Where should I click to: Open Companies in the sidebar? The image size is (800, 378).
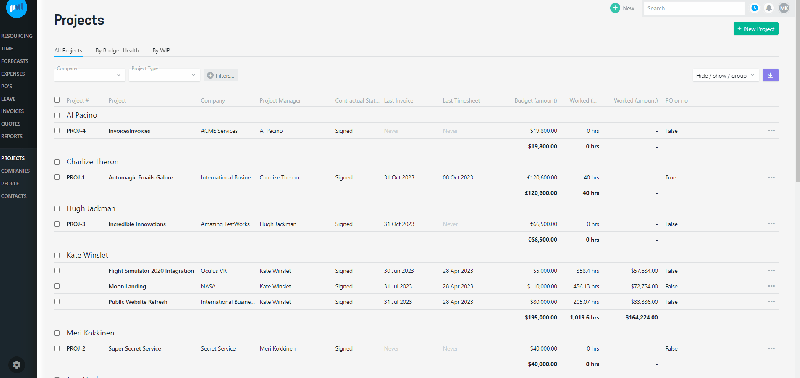coord(15,171)
